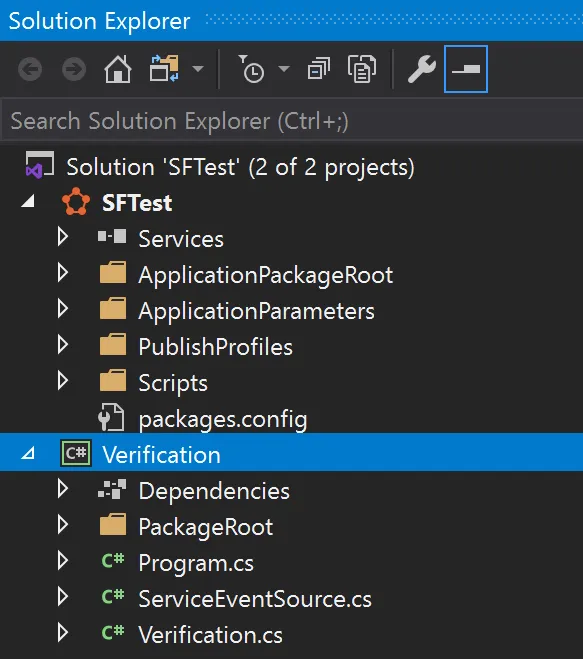583x659 pixels.
Task: Collapse the SFTest project node
Action: [x=28, y=201]
